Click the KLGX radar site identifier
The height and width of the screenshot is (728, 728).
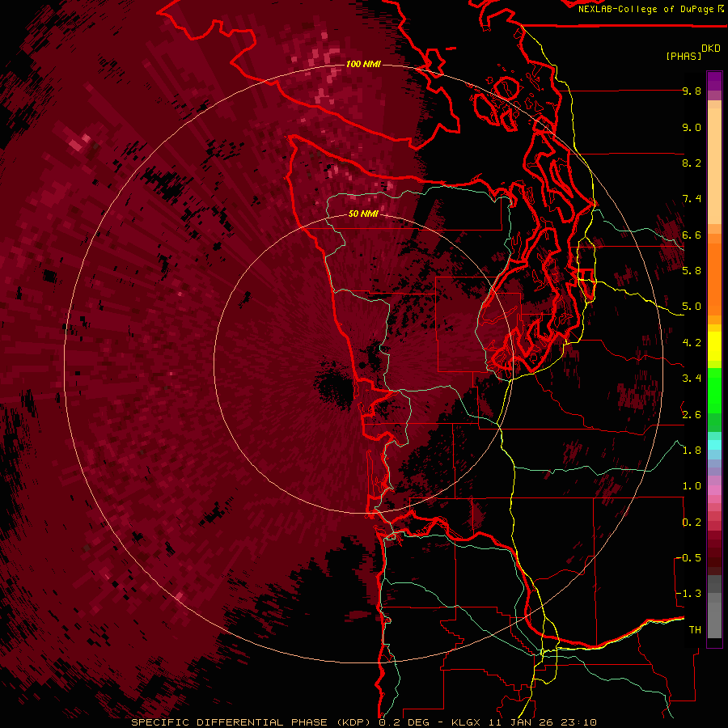click(x=467, y=722)
